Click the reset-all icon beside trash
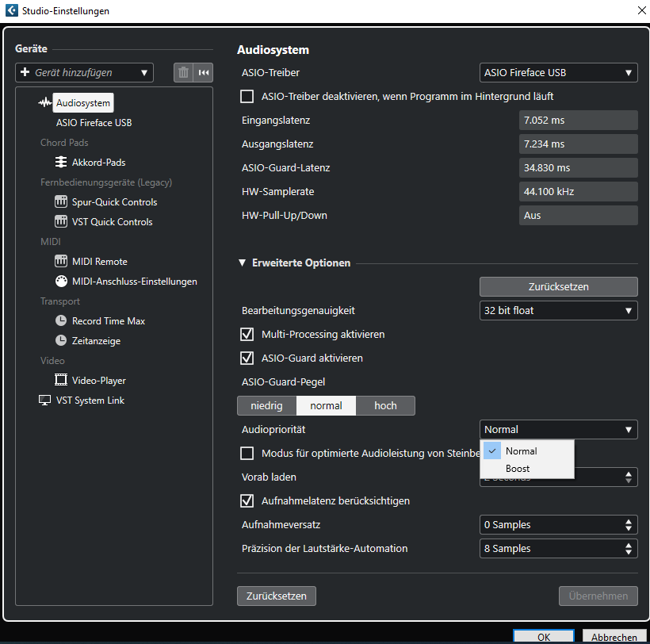 pyautogui.click(x=204, y=73)
